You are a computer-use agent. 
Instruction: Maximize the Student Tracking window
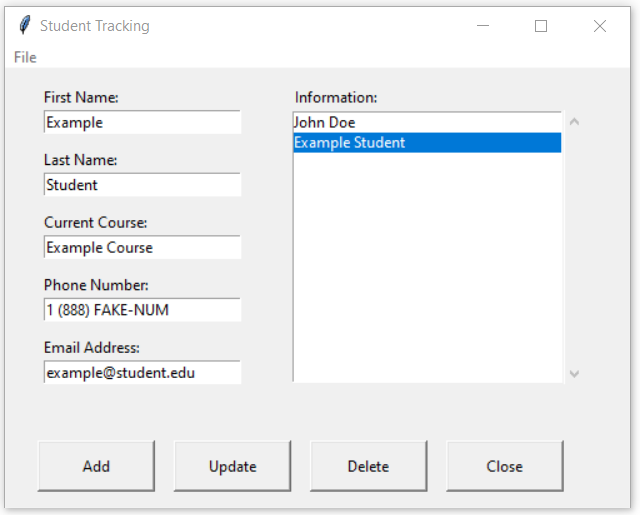(541, 26)
